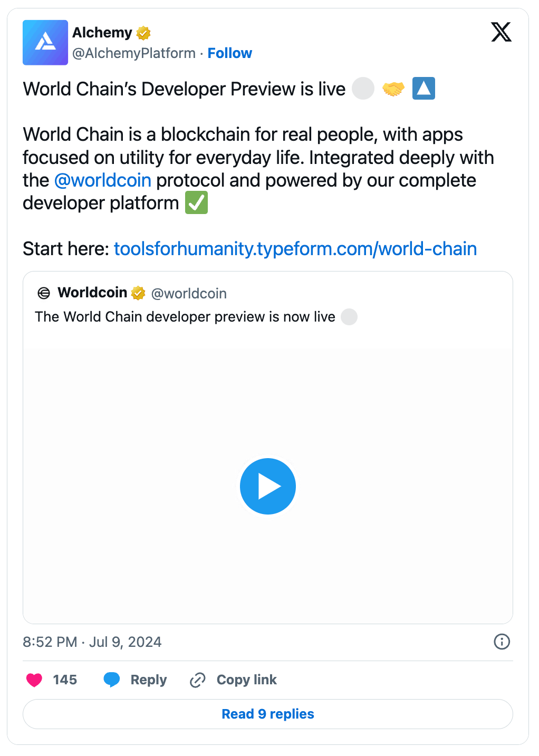Click the Alchemy display name
Screen dimensions: 539x756
[102, 33]
